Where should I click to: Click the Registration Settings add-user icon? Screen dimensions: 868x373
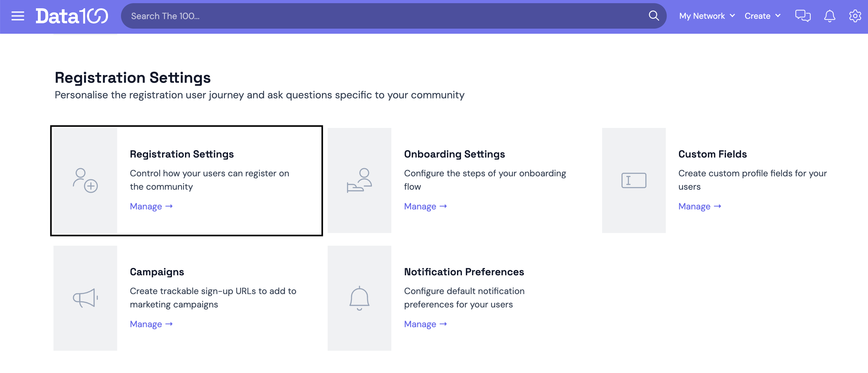pyautogui.click(x=85, y=180)
